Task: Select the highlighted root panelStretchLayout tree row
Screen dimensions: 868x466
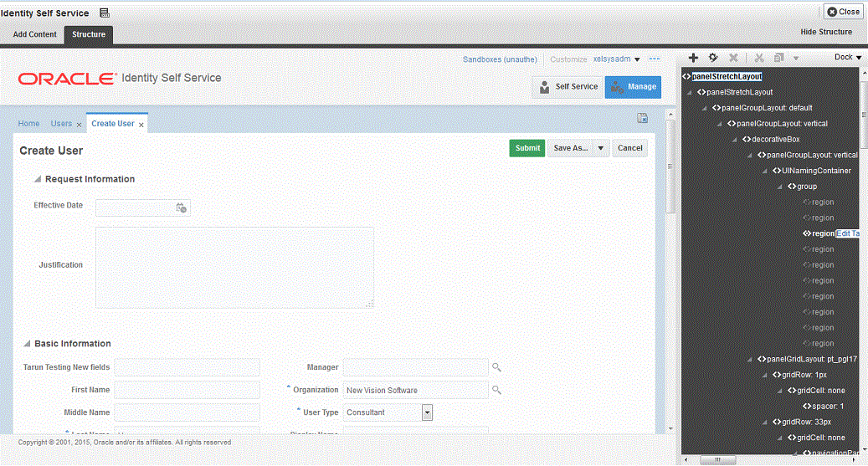Action: pyautogui.click(x=727, y=76)
